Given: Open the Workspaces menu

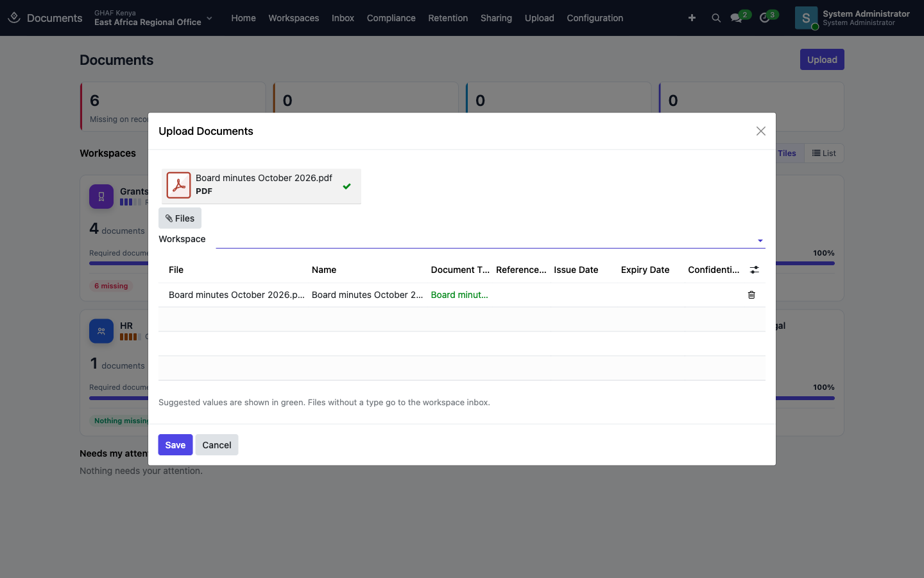Looking at the screenshot, I should pyautogui.click(x=293, y=18).
